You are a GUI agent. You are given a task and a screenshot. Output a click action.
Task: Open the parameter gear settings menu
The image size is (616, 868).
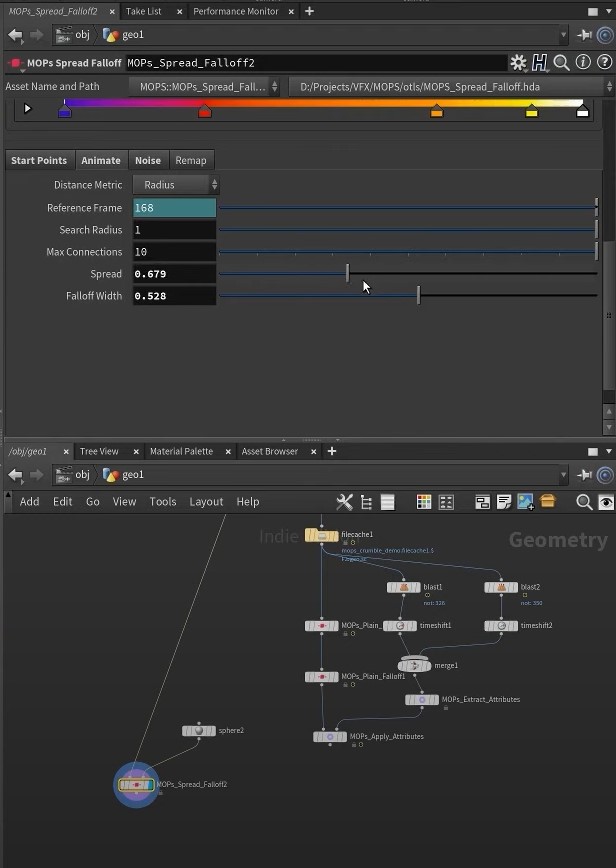[518, 63]
